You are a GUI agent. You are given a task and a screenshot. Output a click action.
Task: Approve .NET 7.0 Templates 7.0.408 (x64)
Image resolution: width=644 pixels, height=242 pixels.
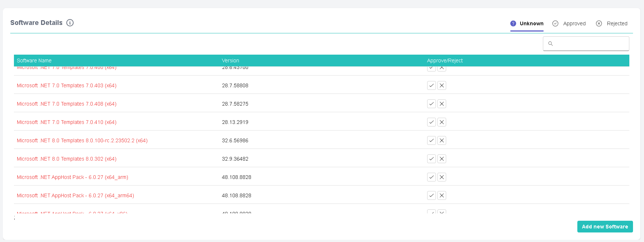(x=432, y=104)
